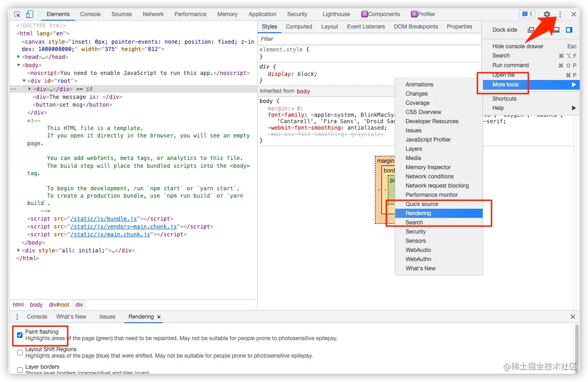
Task: Collapse the div id root node
Action: pyautogui.click(x=24, y=81)
